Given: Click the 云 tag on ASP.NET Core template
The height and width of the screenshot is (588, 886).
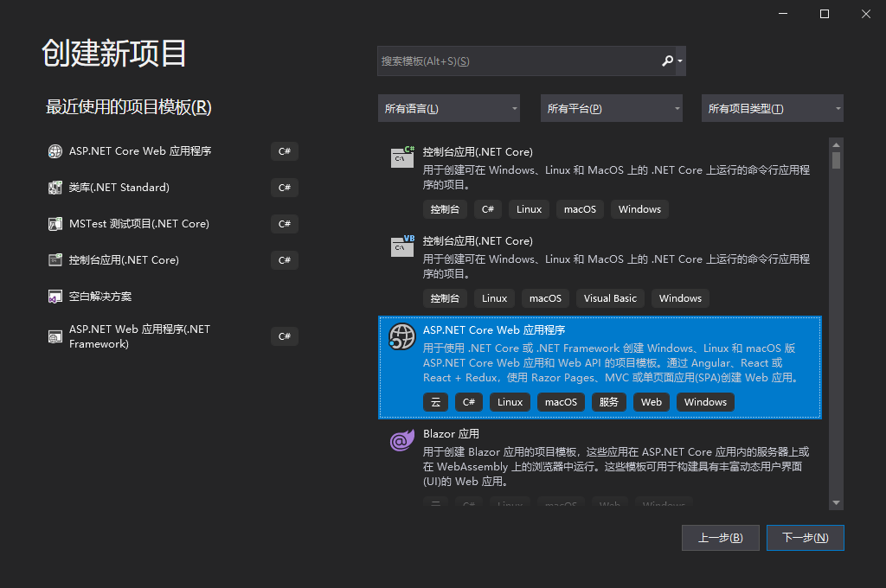Looking at the screenshot, I should pyautogui.click(x=436, y=402).
